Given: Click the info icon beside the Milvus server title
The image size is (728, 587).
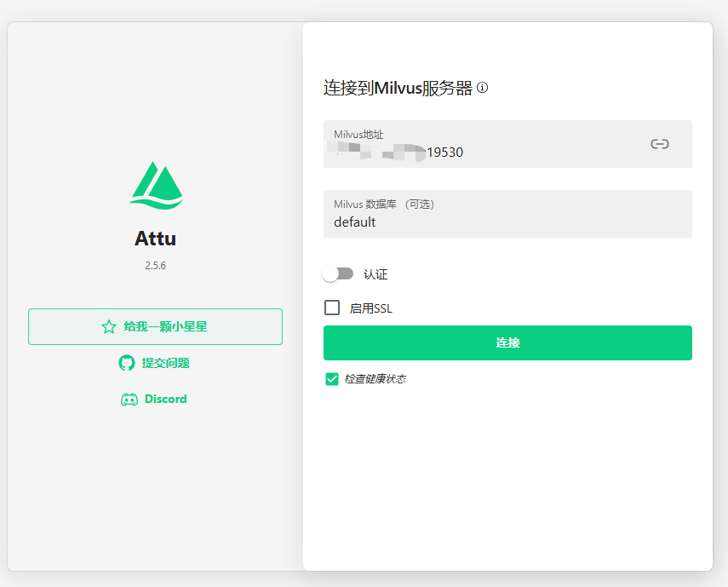Looking at the screenshot, I should coord(483,87).
